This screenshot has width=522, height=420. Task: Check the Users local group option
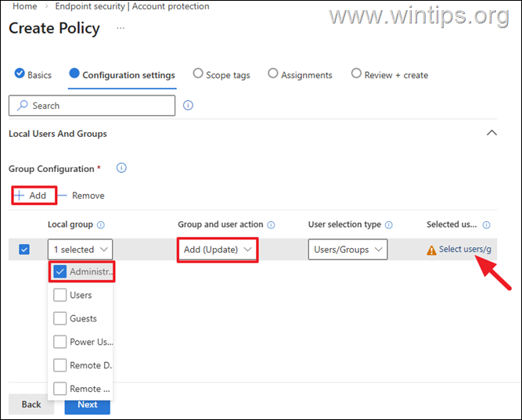pyautogui.click(x=60, y=295)
